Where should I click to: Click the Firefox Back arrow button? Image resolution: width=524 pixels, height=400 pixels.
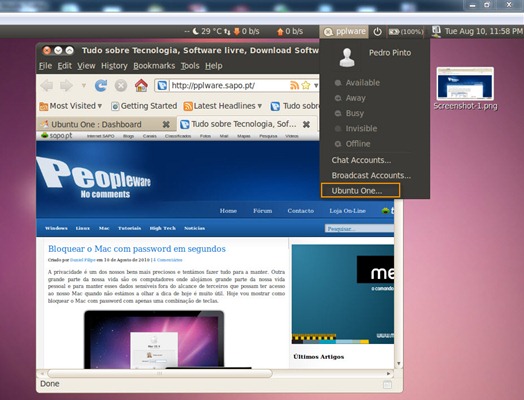46,86
